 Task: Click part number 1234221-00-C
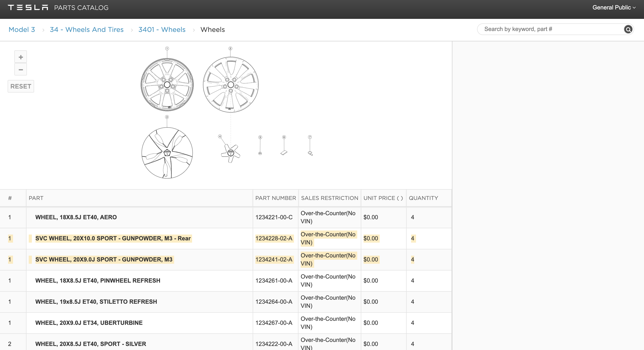pos(274,217)
